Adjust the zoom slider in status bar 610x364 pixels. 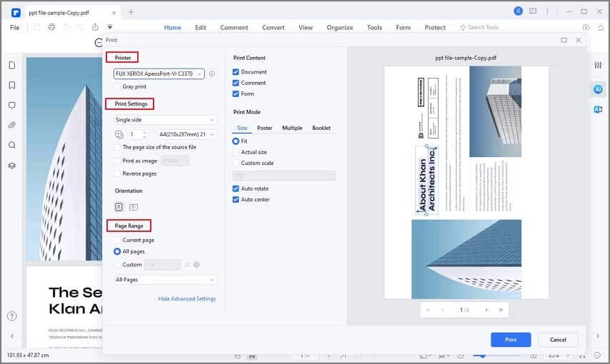(483, 355)
